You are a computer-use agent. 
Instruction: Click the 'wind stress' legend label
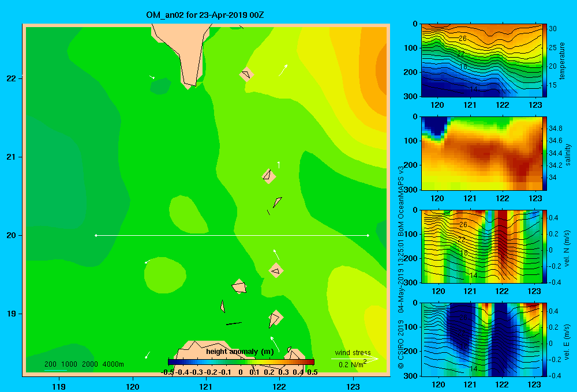click(353, 353)
